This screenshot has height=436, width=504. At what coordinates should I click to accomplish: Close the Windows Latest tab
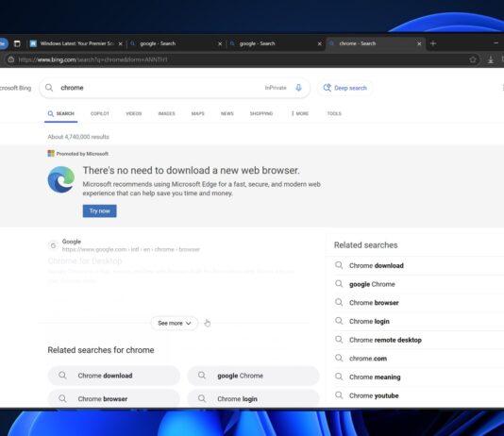click(x=121, y=43)
